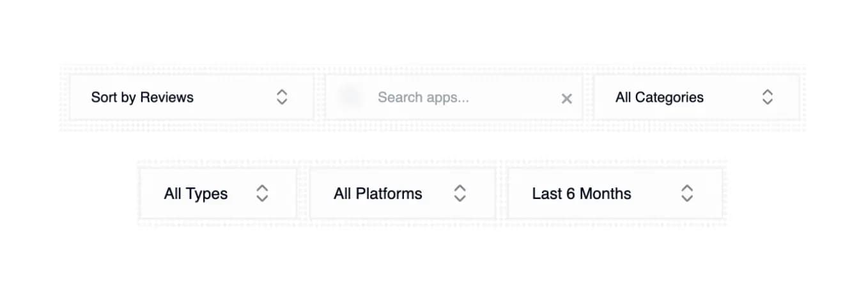Click the chevron icon next to All Platforms
This screenshot has height=284, width=868.
[460, 194]
